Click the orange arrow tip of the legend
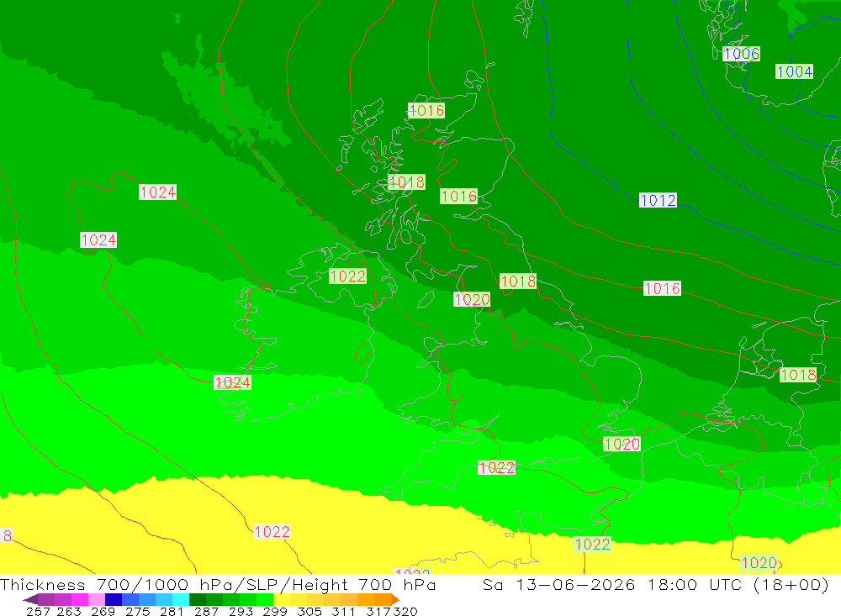841x616 pixels. (x=395, y=599)
